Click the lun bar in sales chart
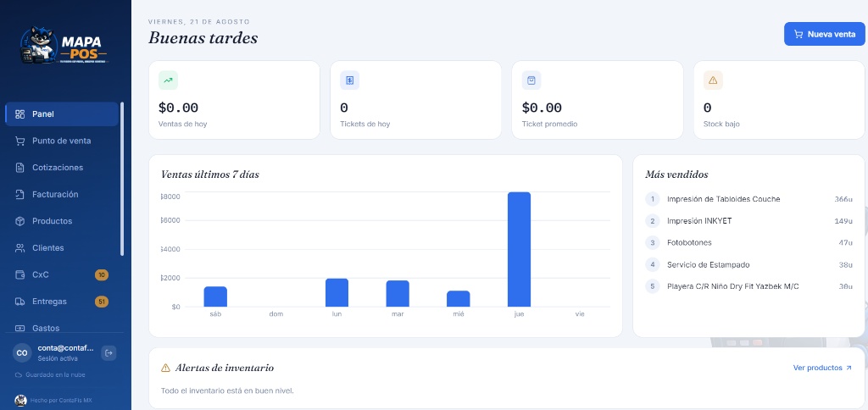Screen dimensions: 868x410 pos(337,293)
